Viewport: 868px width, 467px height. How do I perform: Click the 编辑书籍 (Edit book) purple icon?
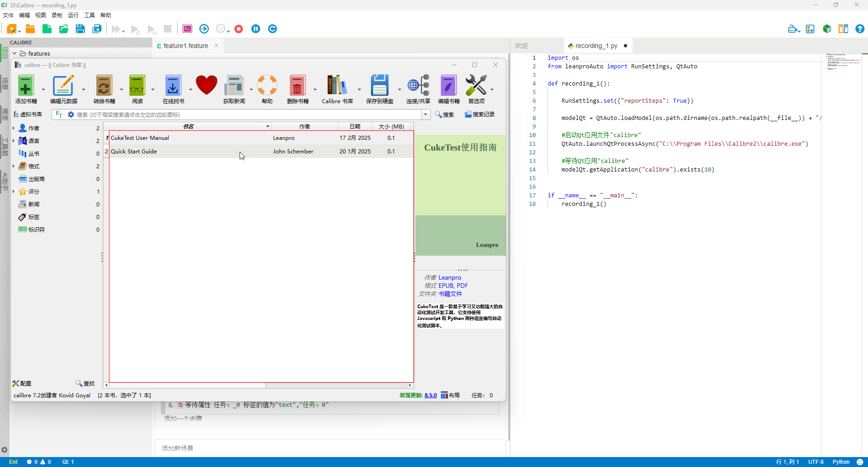click(x=448, y=86)
